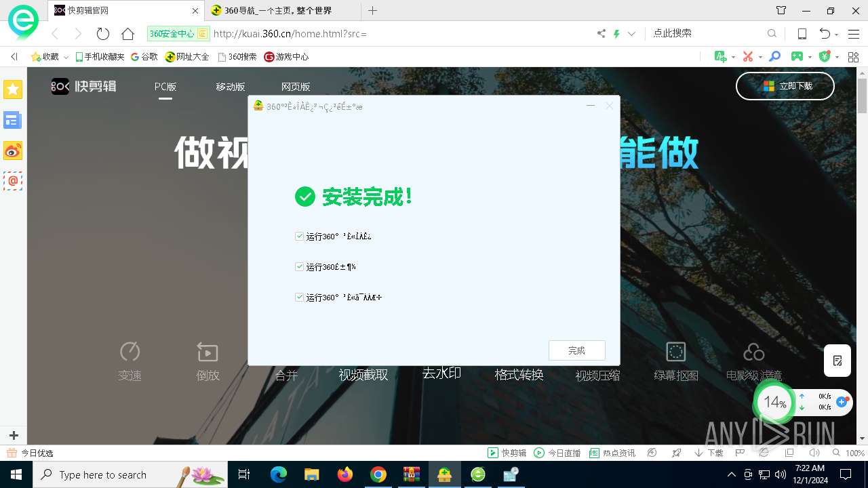Expand the green shield dropdown arrow
This screenshot has width=868, height=488.
(x=837, y=58)
